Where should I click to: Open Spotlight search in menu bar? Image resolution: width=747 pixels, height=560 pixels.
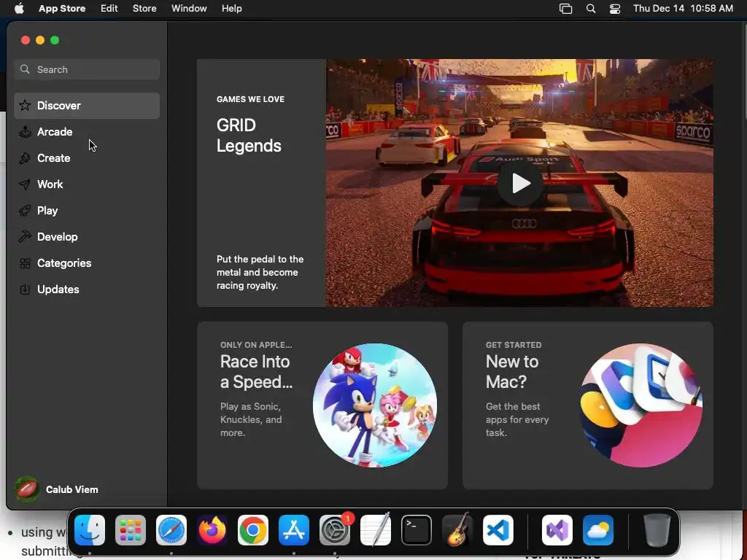[591, 9]
